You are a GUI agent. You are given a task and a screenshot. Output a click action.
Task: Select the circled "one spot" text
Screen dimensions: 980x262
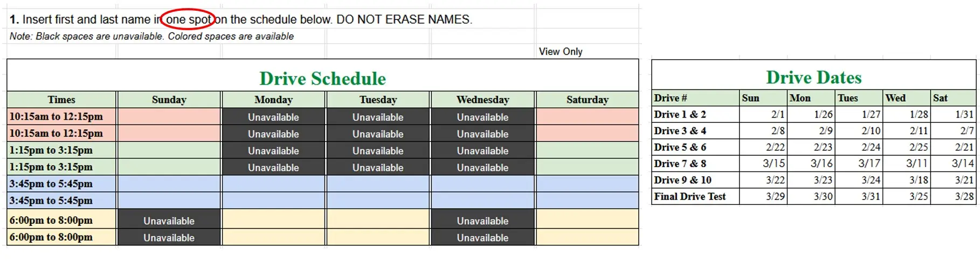click(188, 20)
